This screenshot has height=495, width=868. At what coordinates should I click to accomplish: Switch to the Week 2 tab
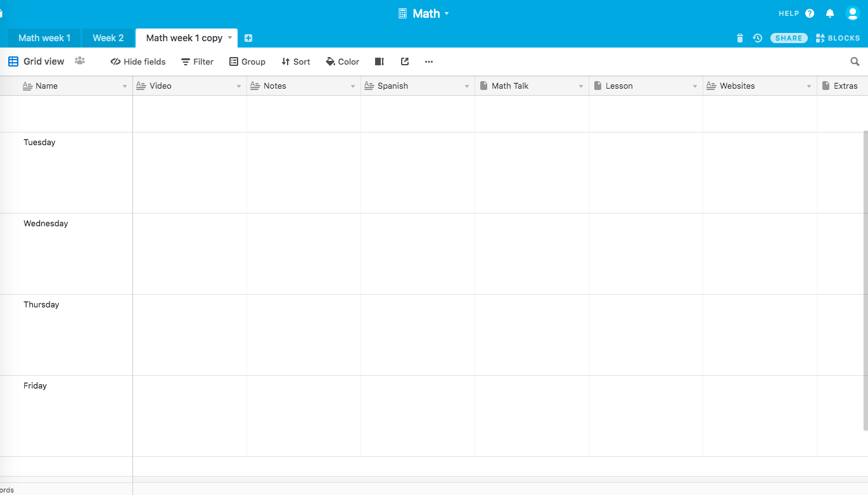pos(108,38)
